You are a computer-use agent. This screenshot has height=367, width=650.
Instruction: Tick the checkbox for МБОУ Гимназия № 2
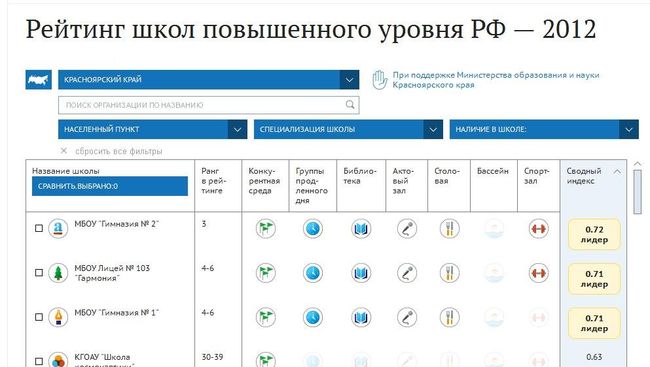39,228
